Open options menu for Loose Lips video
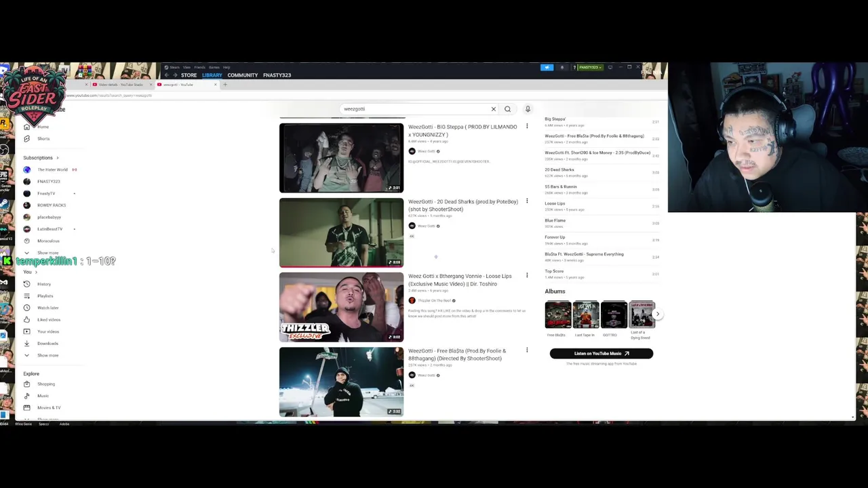Viewport: 868px width, 488px height. tap(527, 276)
